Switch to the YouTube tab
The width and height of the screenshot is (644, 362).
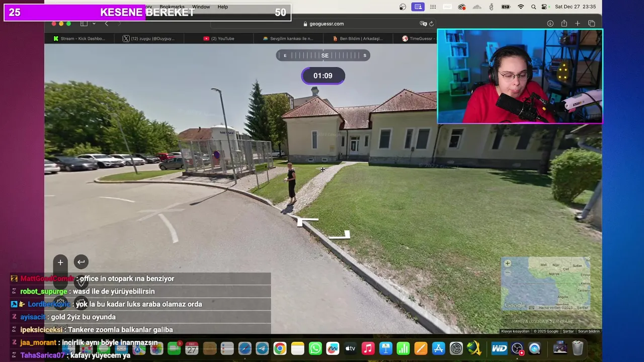(218, 38)
